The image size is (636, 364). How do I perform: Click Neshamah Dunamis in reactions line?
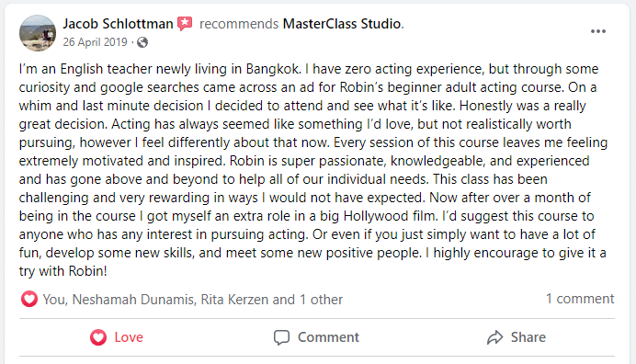tap(134, 300)
